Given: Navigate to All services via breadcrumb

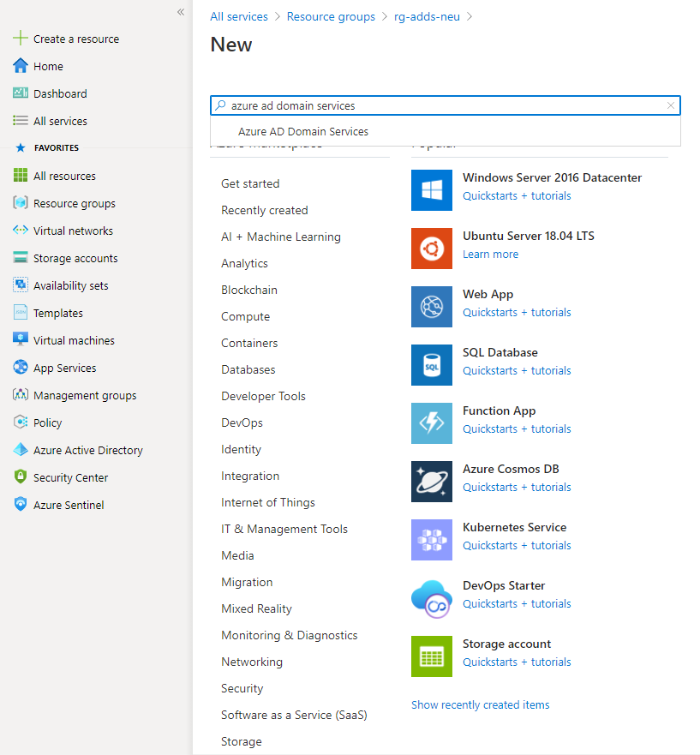Looking at the screenshot, I should coord(239,15).
